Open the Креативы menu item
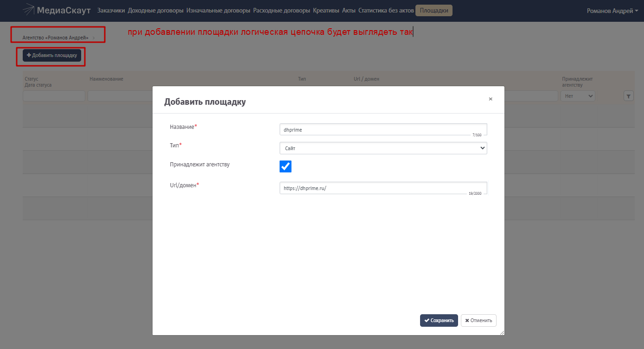The image size is (644, 349). [326, 10]
